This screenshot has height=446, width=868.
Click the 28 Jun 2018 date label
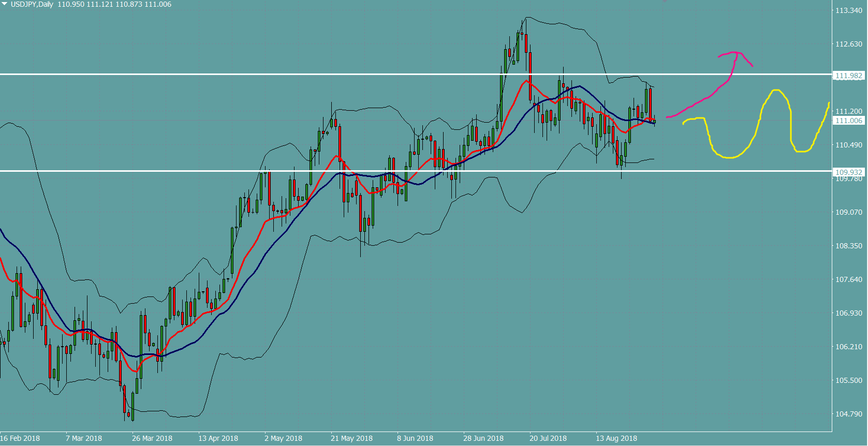tap(483, 438)
